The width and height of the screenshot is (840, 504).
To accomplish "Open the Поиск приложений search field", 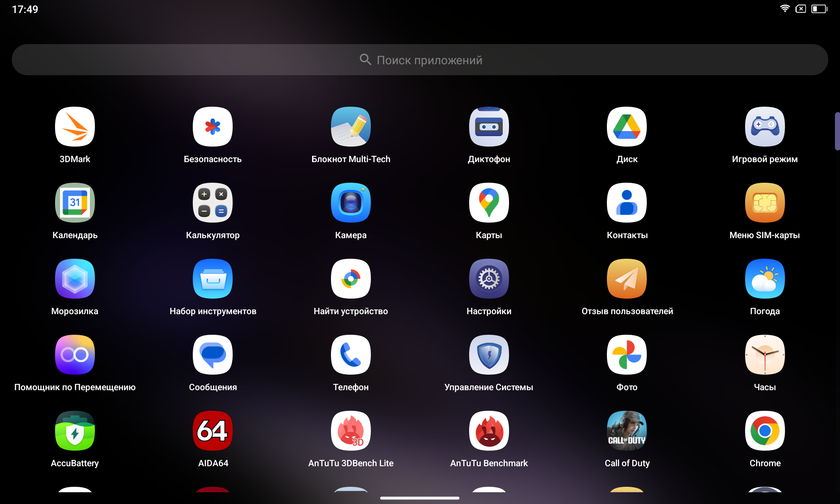I will click(420, 60).
